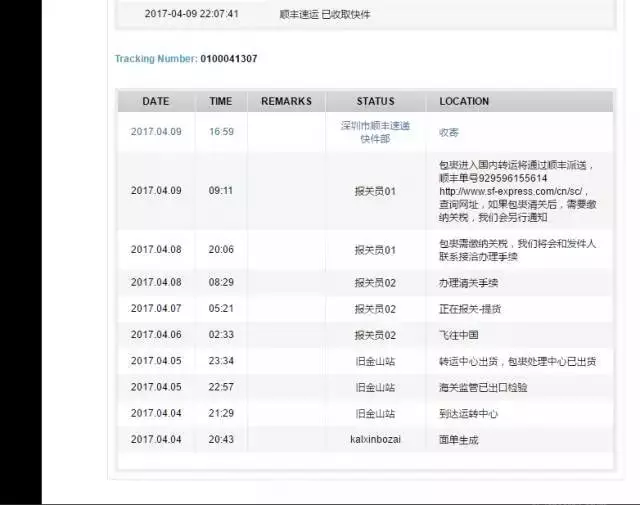Click 旧金山站 in the 23:34 row

[x=376, y=361]
